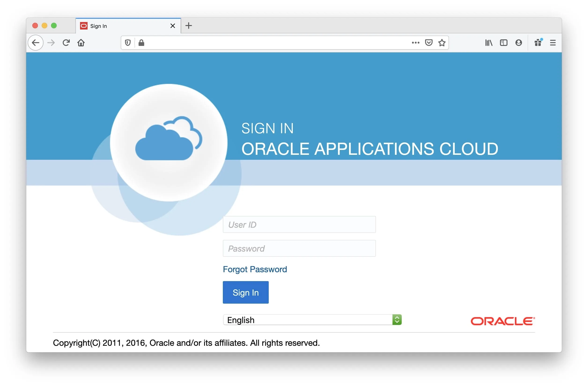Open page actions three-dot menu
This screenshot has height=387, width=588.
[x=415, y=43]
